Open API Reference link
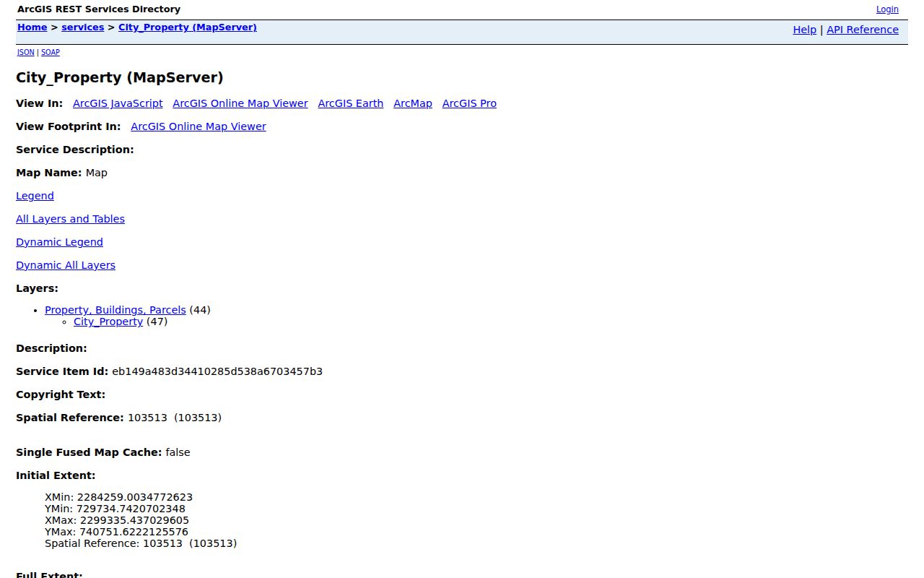Image resolution: width=924 pixels, height=578 pixels. coord(863,30)
